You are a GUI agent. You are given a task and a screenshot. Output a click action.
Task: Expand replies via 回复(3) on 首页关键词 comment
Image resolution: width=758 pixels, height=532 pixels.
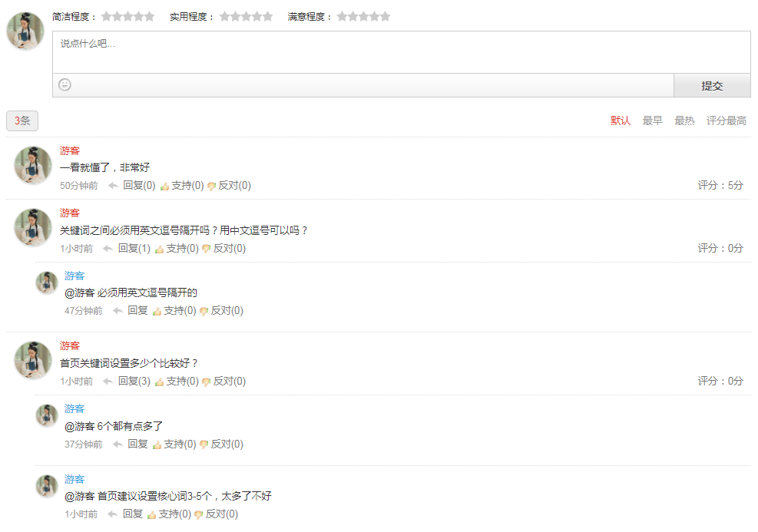point(134,382)
